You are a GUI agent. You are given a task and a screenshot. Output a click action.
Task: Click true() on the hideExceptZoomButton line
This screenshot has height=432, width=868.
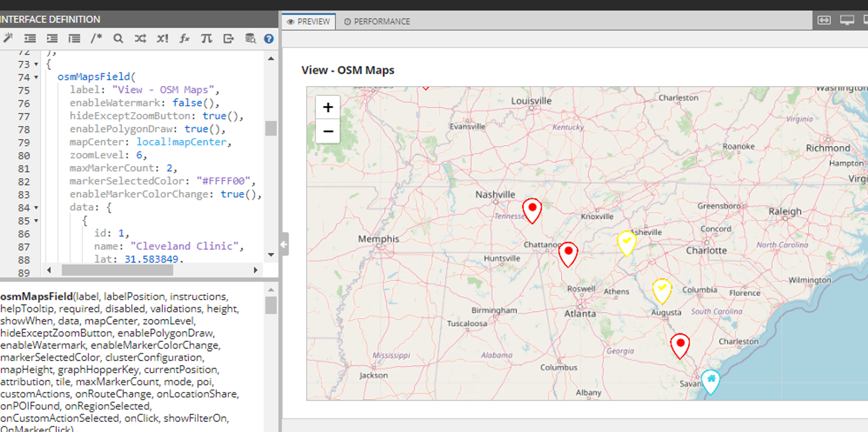pyautogui.click(x=220, y=116)
